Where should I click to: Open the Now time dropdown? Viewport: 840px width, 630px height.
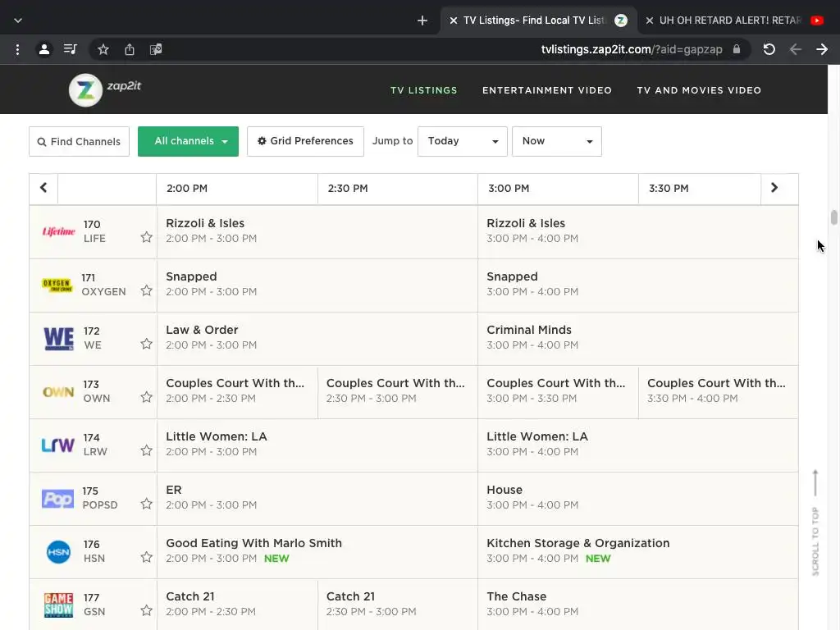[x=557, y=141]
